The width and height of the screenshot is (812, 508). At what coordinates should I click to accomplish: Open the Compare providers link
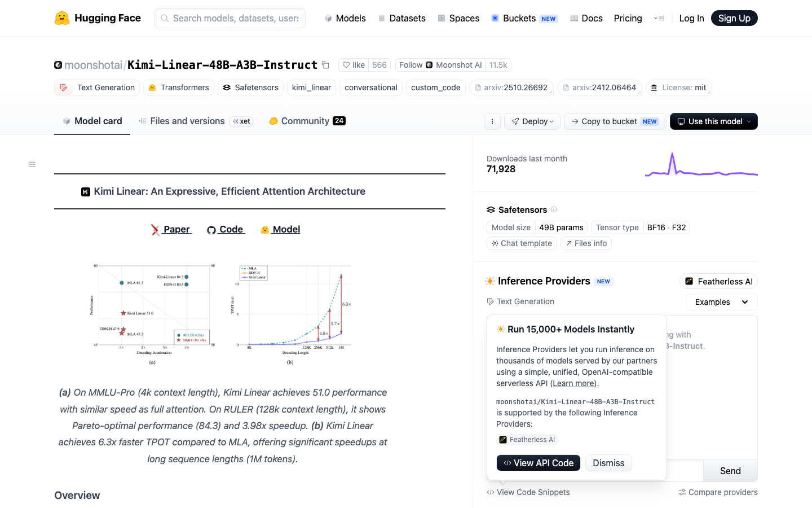(x=718, y=492)
